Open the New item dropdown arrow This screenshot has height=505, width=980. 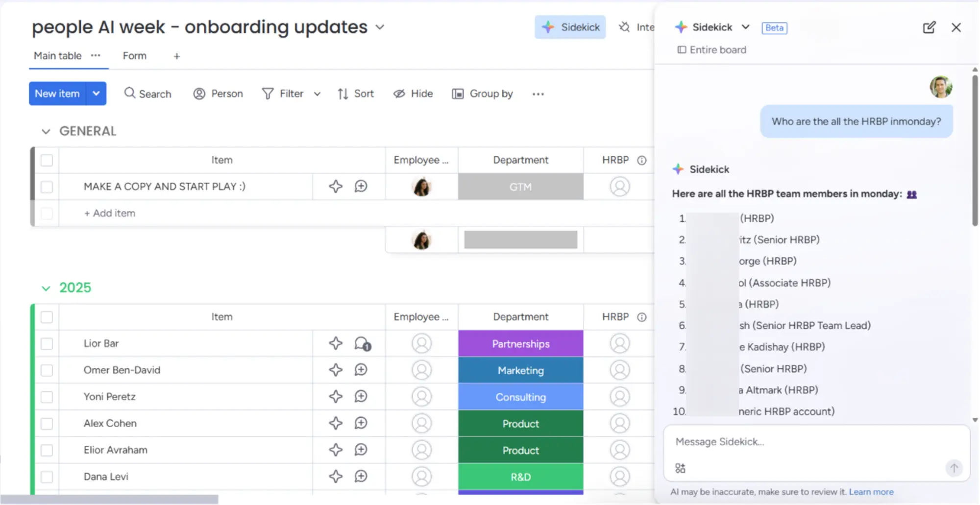(x=97, y=94)
